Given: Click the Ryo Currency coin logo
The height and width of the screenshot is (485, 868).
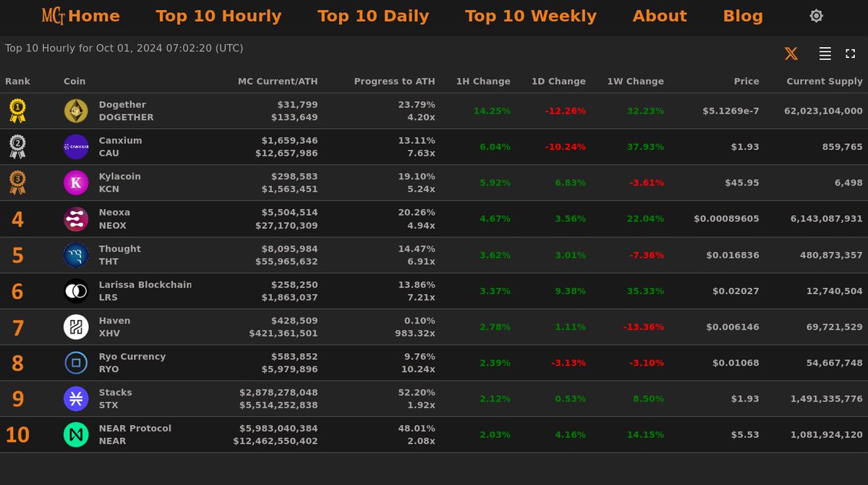Looking at the screenshot, I should pos(76,363).
